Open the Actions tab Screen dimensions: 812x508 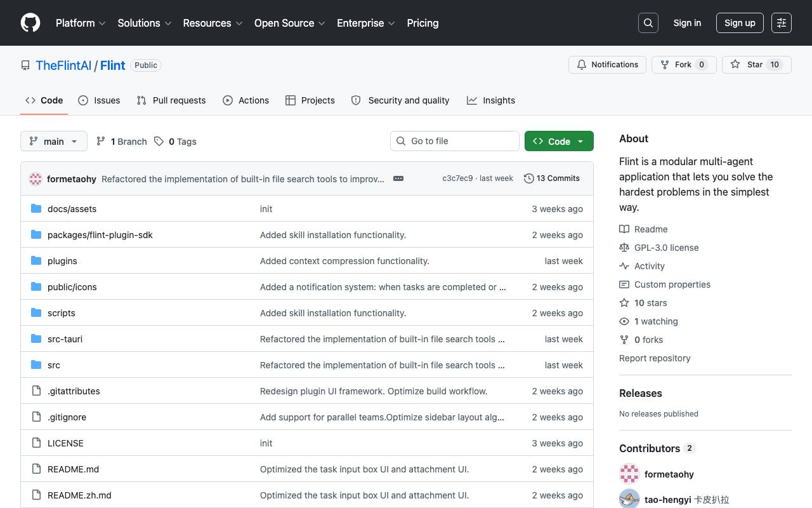tap(246, 100)
